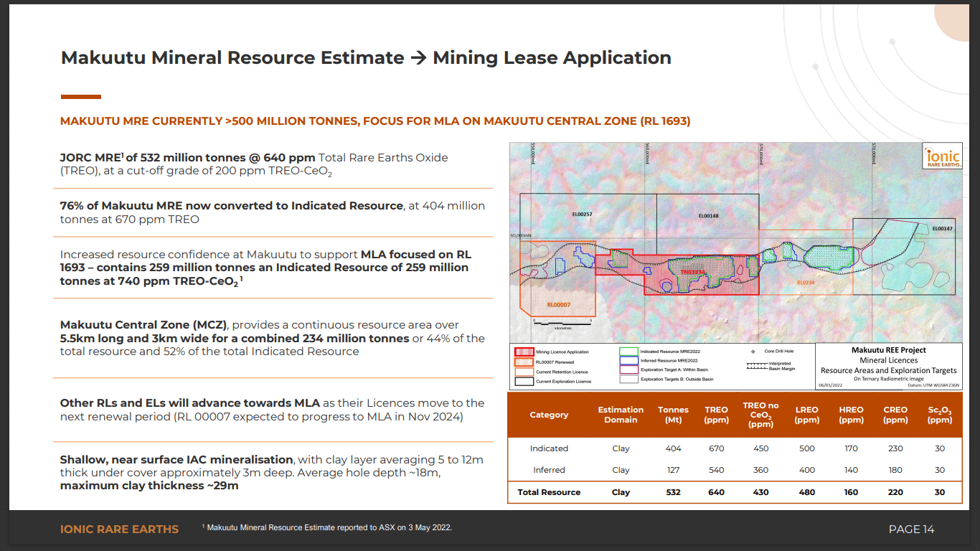Click the 220 CREO value in Total row

point(895,492)
